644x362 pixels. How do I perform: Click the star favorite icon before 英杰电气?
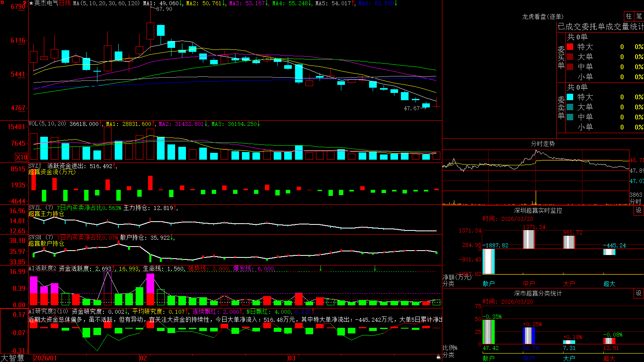click(31, 3)
